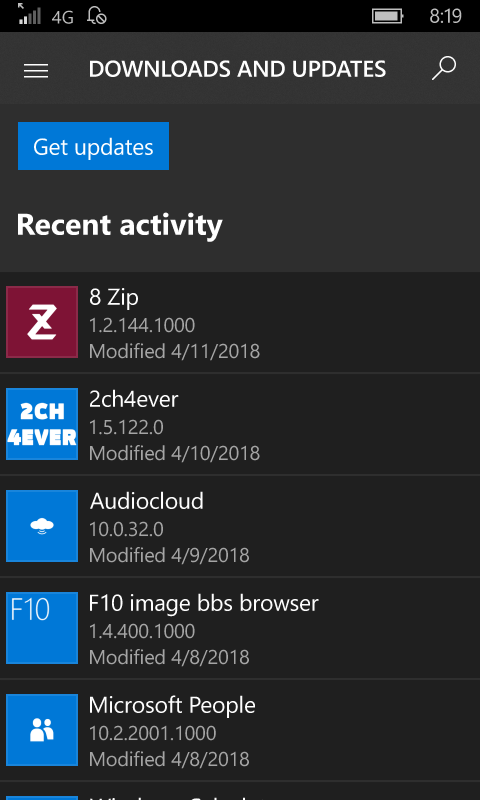
Task: Select the 8 Zip version 1.2.144.1000 text
Action: pyautogui.click(x=142, y=326)
